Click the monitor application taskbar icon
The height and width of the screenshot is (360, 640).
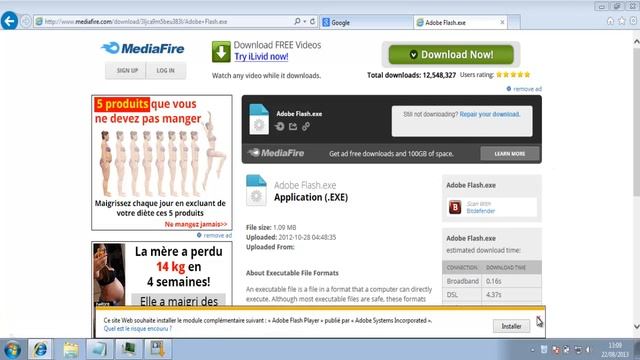pyautogui.click(x=128, y=349)
